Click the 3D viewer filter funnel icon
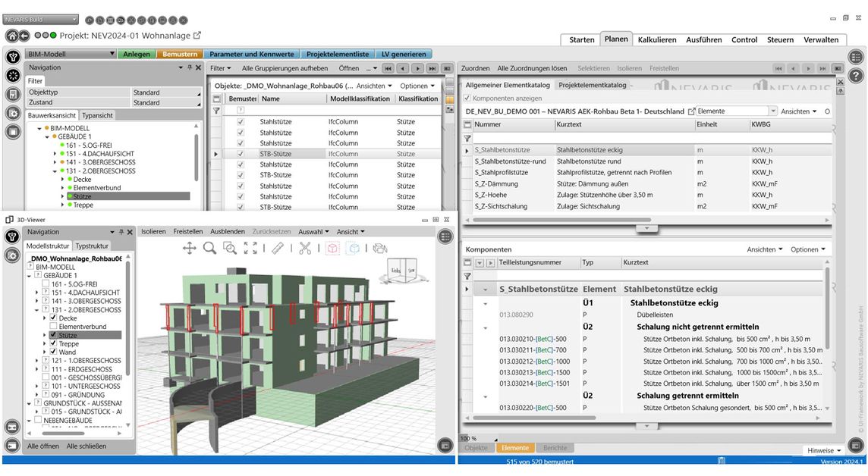 click(12, 236)
